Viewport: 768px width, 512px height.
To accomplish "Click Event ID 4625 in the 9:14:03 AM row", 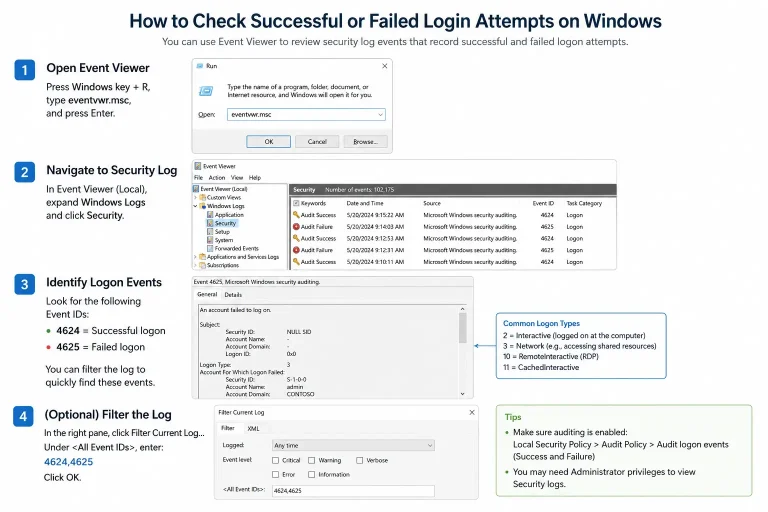I will [547, 227].
